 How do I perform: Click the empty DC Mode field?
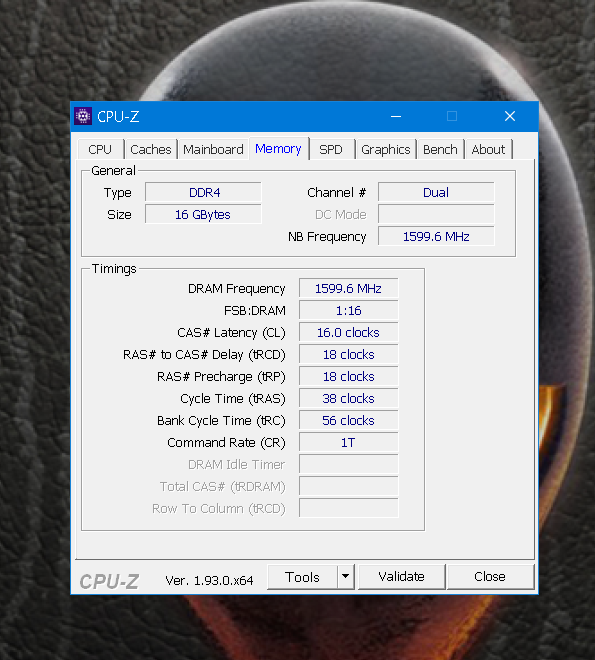[436, 215]
